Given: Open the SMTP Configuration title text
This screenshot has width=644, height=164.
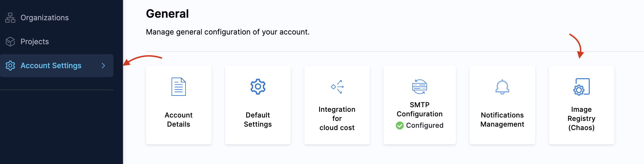Looking at the screenshot, I should pyautogui.click(x=419, y=110).
